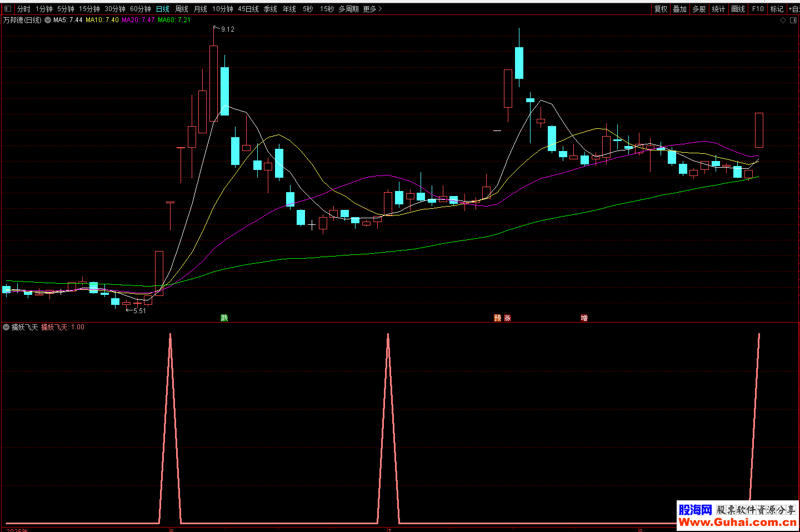Select the 15秒 period
Screen dimensions: 800x532
(327, 9)
